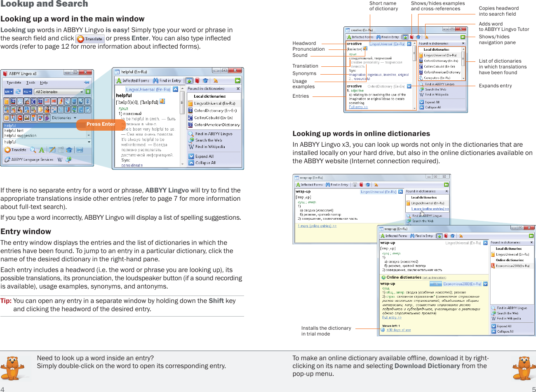Screen dimensions: 536x392
Task: Open the search field history dropdown arrow
Action: 89,142
